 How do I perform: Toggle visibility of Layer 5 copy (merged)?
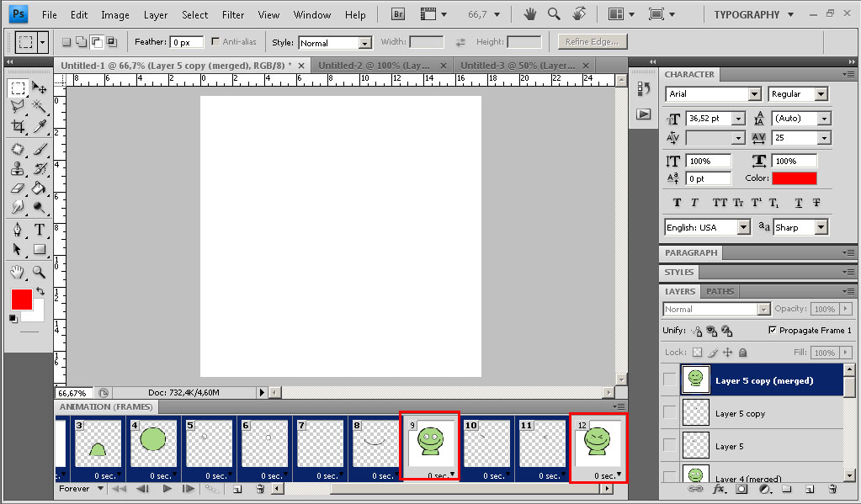(669, 379)
